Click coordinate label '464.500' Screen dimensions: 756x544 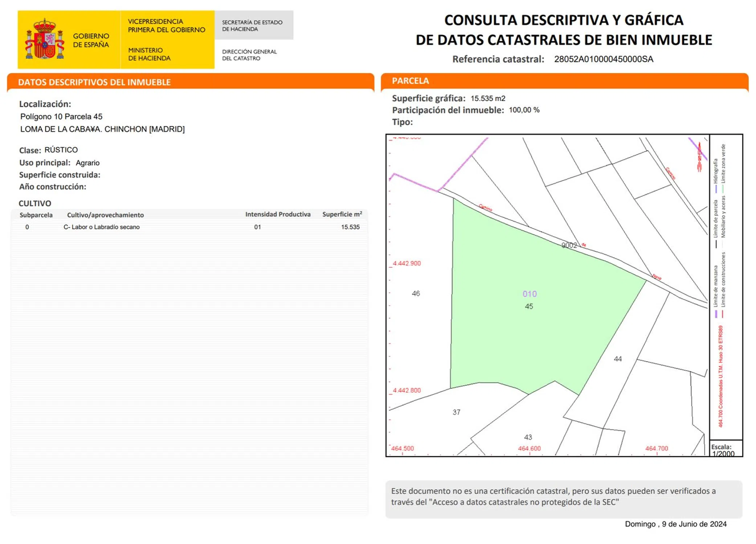click(402, 449)
